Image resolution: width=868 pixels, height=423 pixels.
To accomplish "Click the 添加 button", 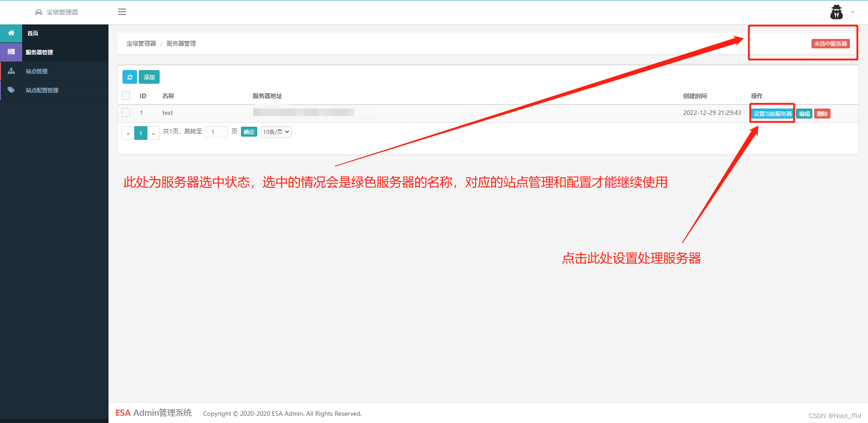I will point(149,77).
